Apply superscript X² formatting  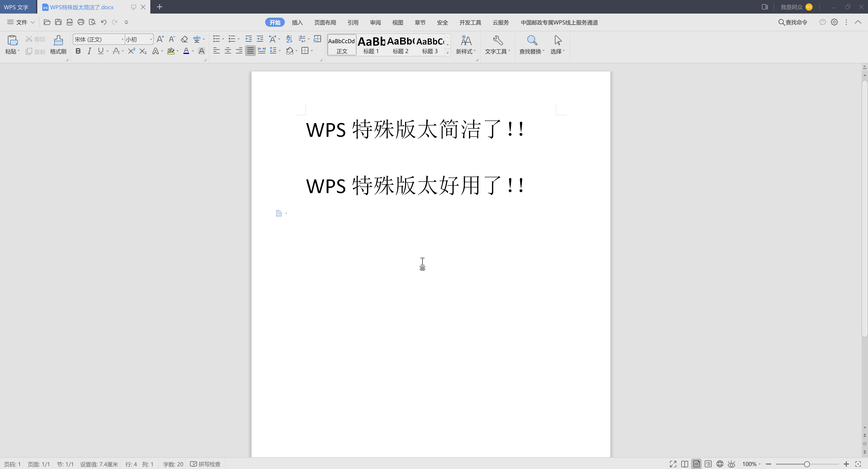coord(131,51)
